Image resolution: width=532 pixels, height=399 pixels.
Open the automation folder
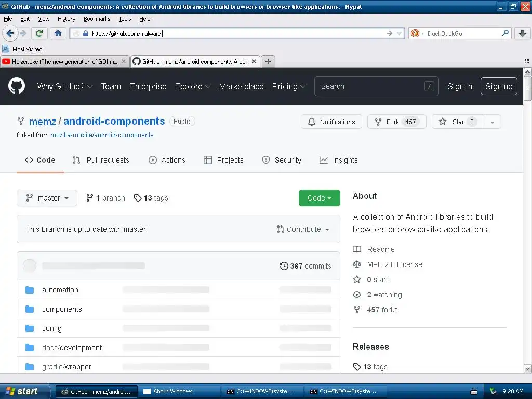coord(60,290)
